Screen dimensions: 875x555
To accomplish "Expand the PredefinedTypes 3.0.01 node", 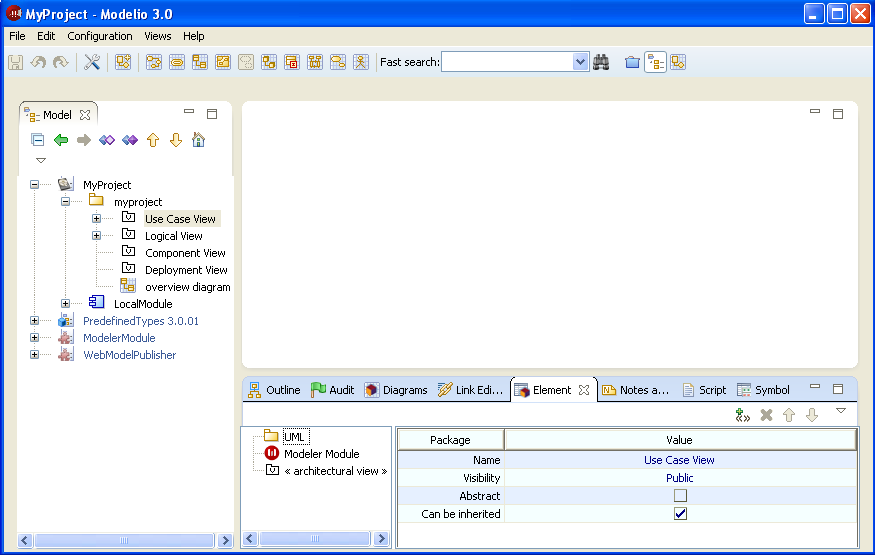I will (35, 321).
